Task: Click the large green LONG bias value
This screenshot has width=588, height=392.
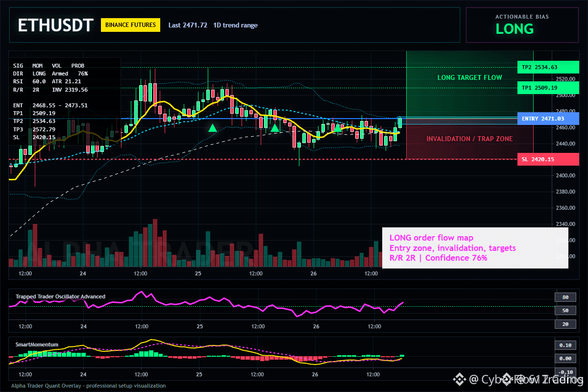Action: point(514,29)
